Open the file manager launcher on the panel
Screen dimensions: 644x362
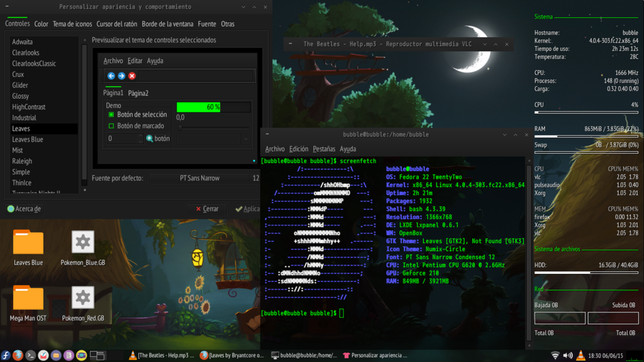point(56,355)
